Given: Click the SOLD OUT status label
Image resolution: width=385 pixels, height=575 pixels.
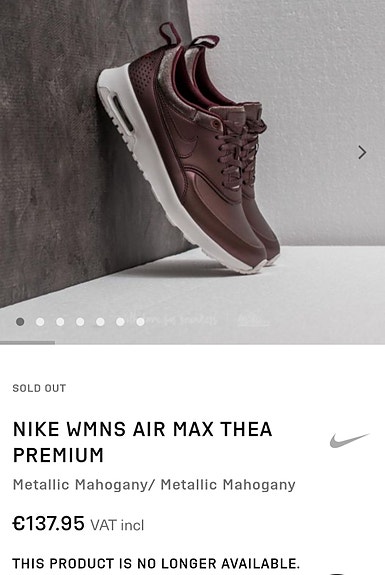Looking at the screenshot, I should (x=39, y=388).
